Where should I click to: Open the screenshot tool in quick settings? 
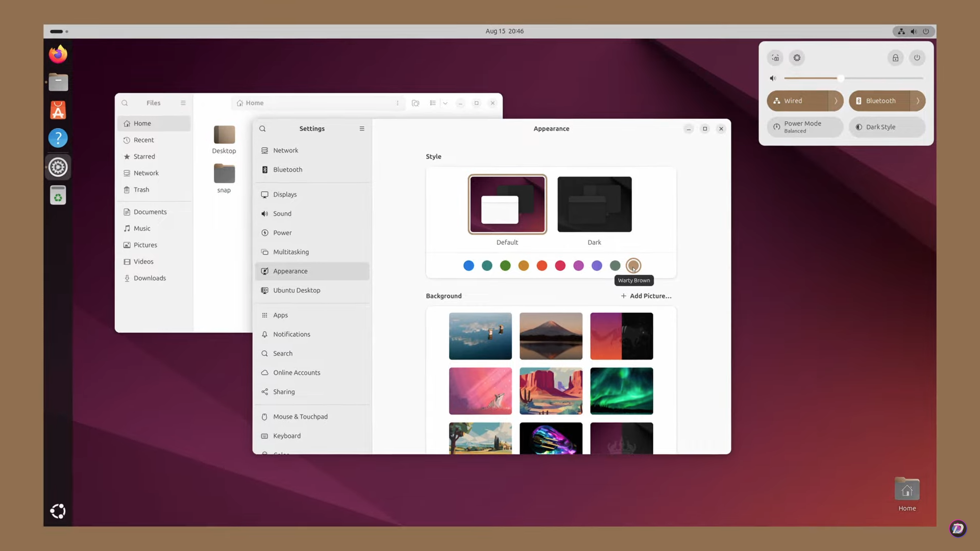click(775, 58)
